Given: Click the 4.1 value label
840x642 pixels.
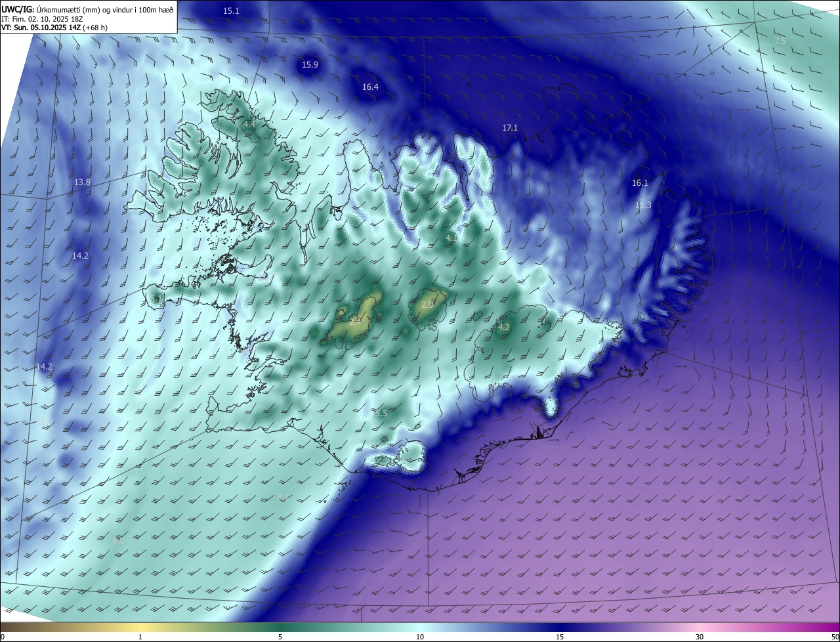Looking at the screenshot, I should point(451,238).
